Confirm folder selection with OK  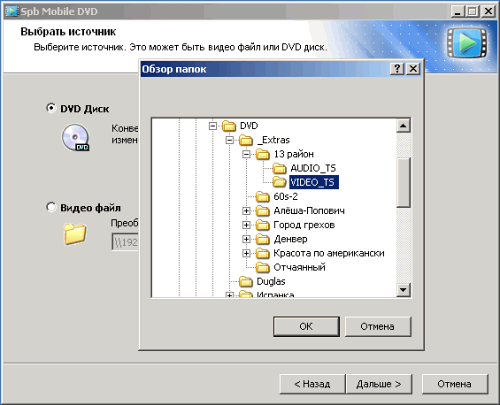[306, 326]
